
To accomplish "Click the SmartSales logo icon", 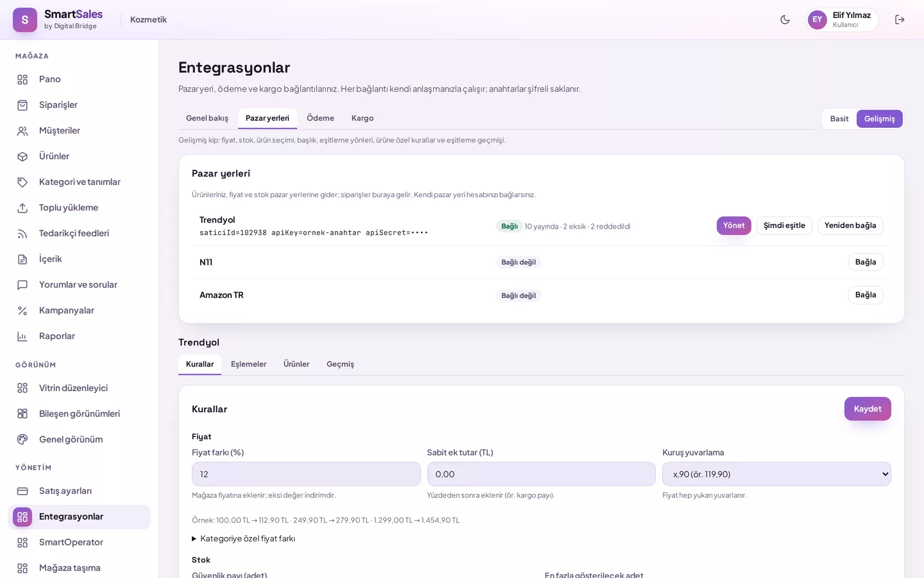I will point(25,20).
